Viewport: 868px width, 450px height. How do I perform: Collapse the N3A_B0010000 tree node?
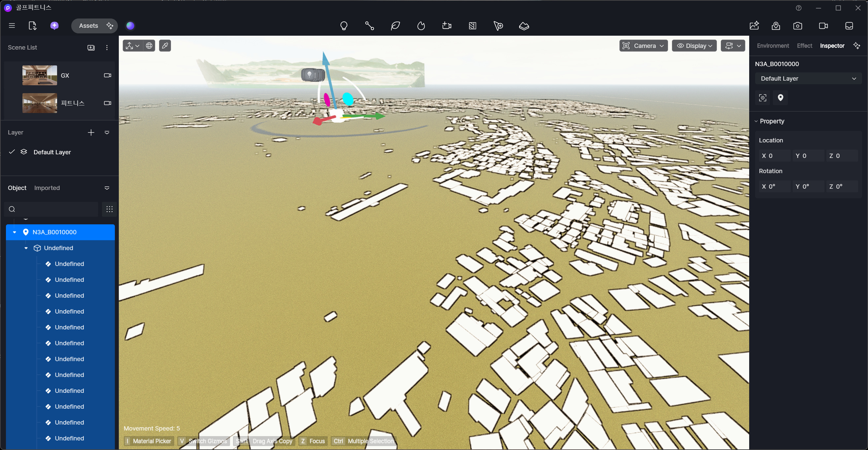coord(15,232)
